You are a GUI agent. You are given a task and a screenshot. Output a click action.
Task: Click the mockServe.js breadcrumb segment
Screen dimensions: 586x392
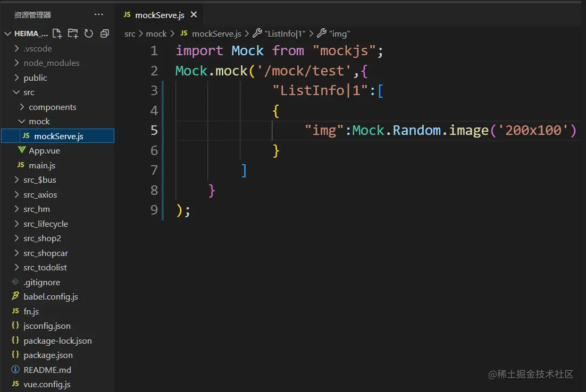[x=211, y=34]
